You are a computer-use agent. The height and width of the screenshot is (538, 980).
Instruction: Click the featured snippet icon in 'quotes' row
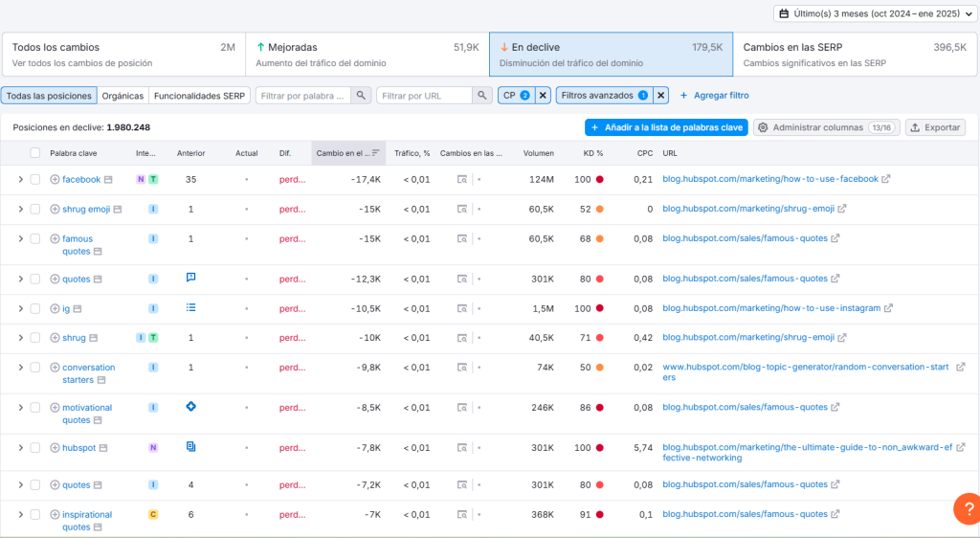click(x=191, y=278)
